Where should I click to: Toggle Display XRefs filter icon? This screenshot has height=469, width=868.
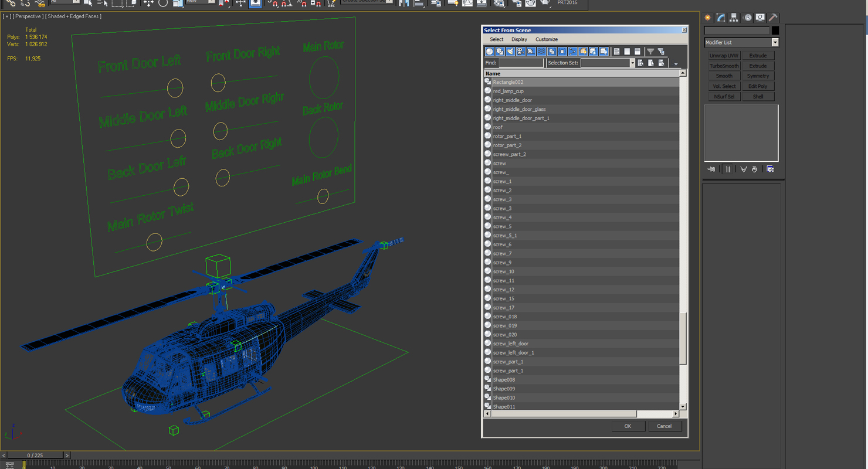pos(562,52)
